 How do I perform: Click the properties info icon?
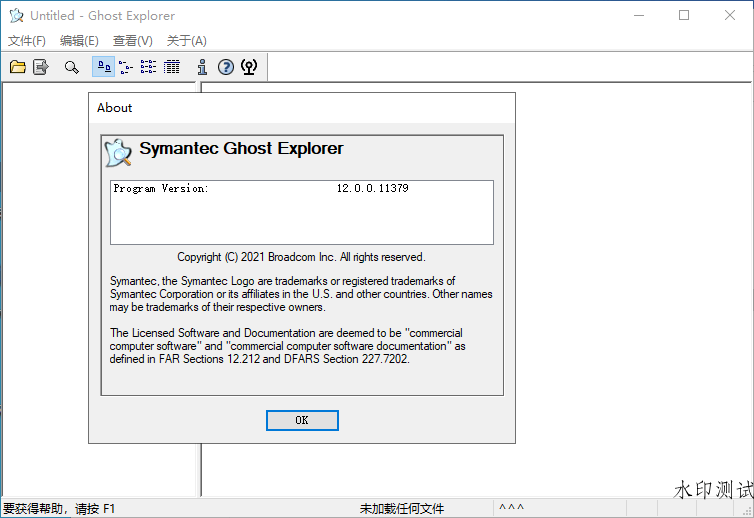(x=202, y=67)
